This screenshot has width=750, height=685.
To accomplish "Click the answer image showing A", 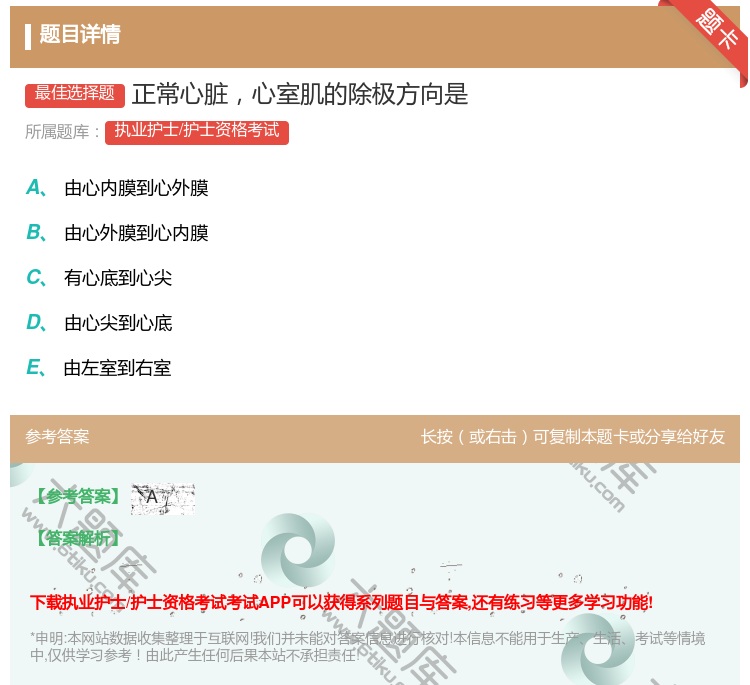I will pos(163,498).
